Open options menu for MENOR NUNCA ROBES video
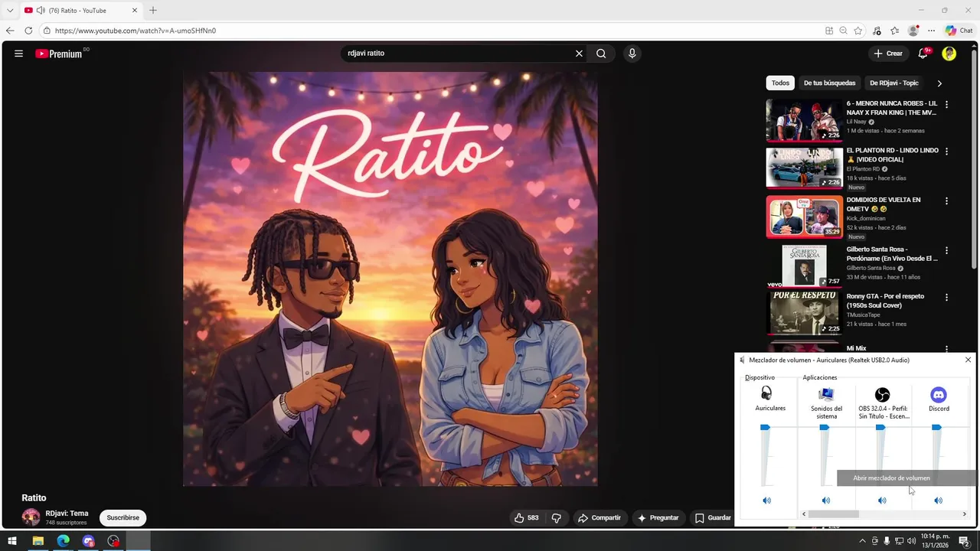Viewport: 980px width, 551px height. (946, 104)
